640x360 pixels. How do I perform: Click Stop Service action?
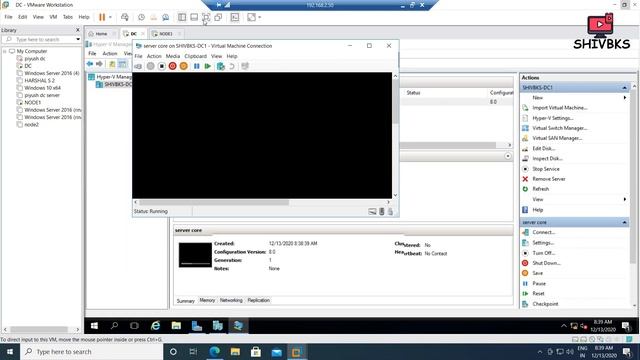pyautogui.click(x=546, y=169)
